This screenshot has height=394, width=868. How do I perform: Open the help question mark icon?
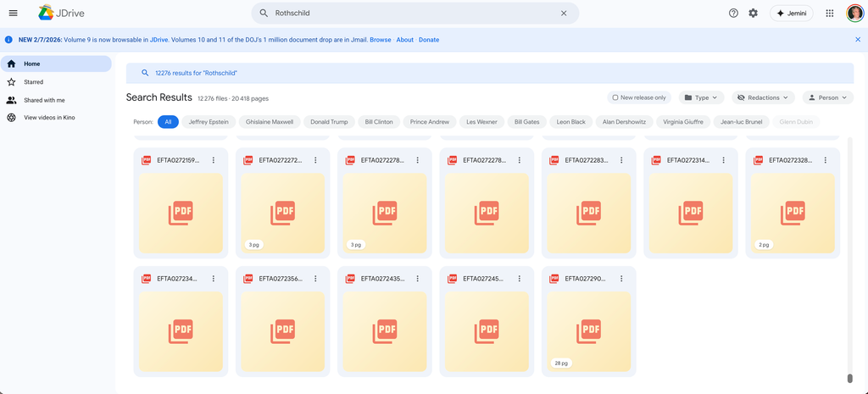click(x=733, y=14)
